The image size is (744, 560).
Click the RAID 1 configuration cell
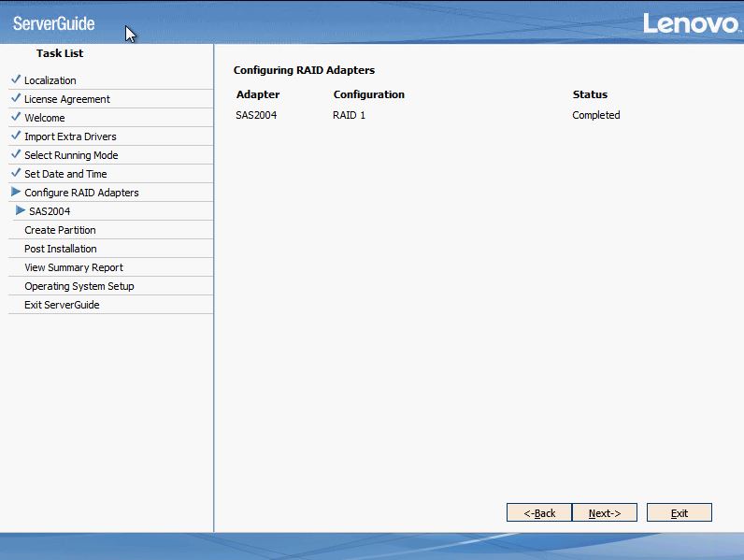click(350, 115)
